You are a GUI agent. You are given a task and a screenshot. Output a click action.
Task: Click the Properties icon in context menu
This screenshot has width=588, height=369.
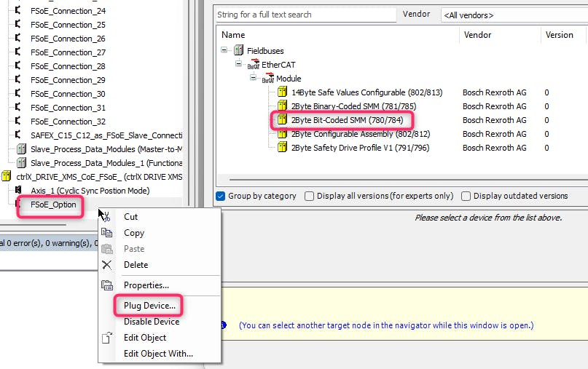(107, 285)
